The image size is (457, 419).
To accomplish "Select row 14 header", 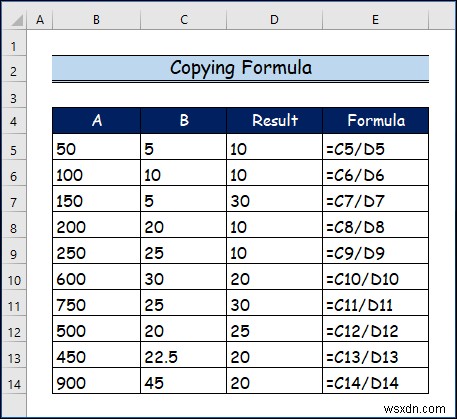I will (x=14, y=381).
